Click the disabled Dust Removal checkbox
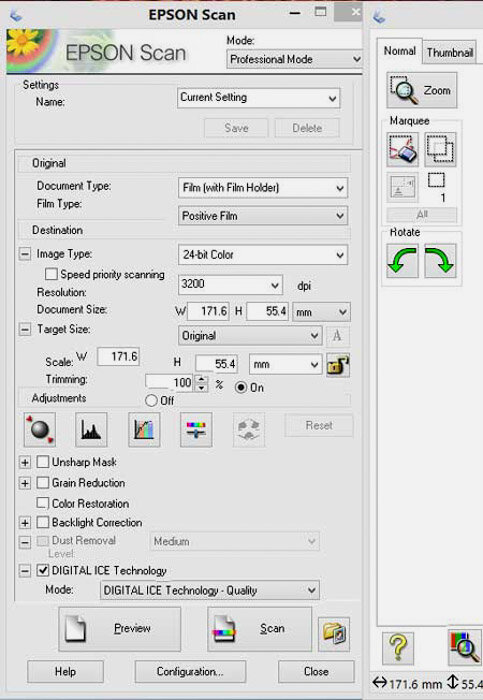Image resolution: width=483 pixels, height=700 pixels. pos(43,541)
